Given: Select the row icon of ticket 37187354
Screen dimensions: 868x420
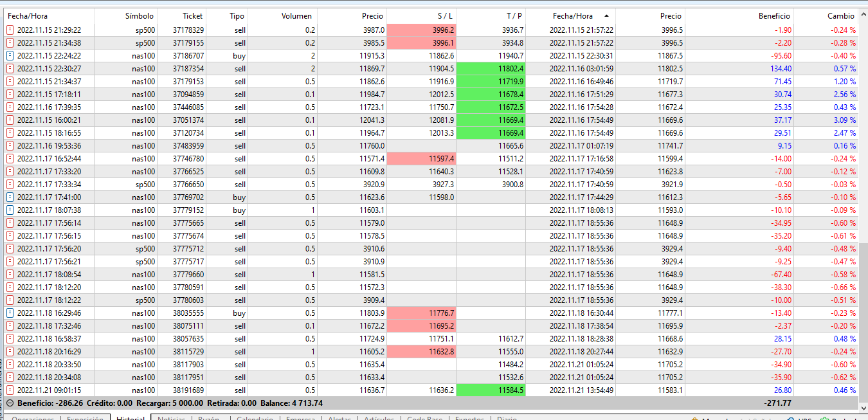Looking at the screenshot, I should (10, 69).
